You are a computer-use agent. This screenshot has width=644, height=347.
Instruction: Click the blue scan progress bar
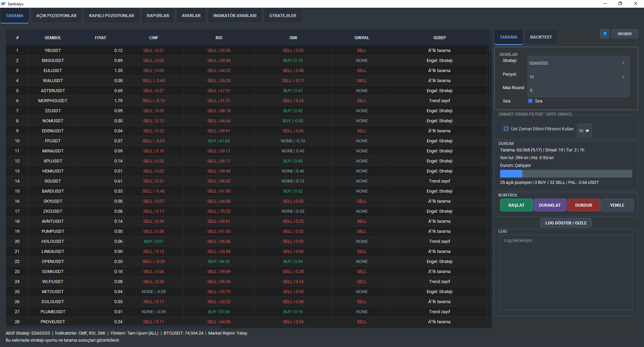pos(566,173)
